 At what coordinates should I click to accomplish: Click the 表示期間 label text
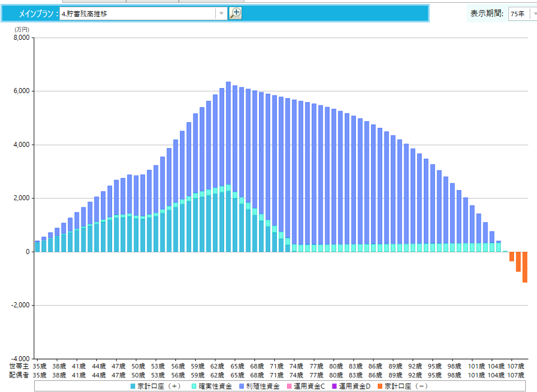[x=487, y=13]
